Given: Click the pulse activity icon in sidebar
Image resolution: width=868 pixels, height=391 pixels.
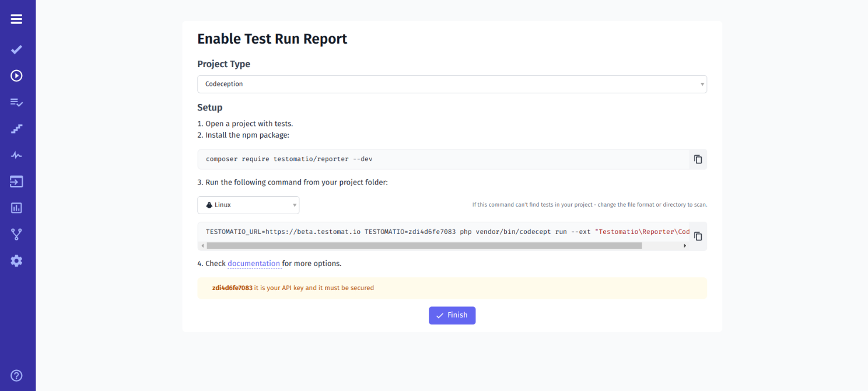Looking at the screenshot, I should click(16, 155).
